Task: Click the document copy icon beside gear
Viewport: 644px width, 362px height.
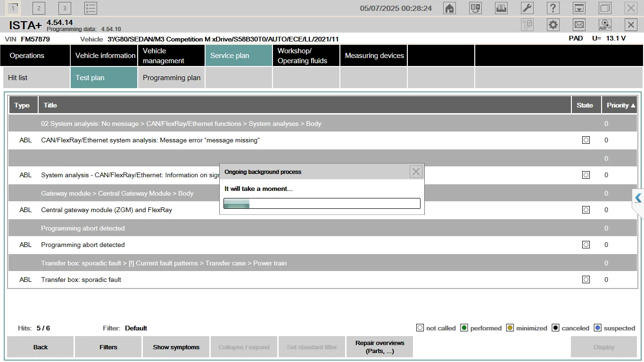Action: [x=527, y=25]
